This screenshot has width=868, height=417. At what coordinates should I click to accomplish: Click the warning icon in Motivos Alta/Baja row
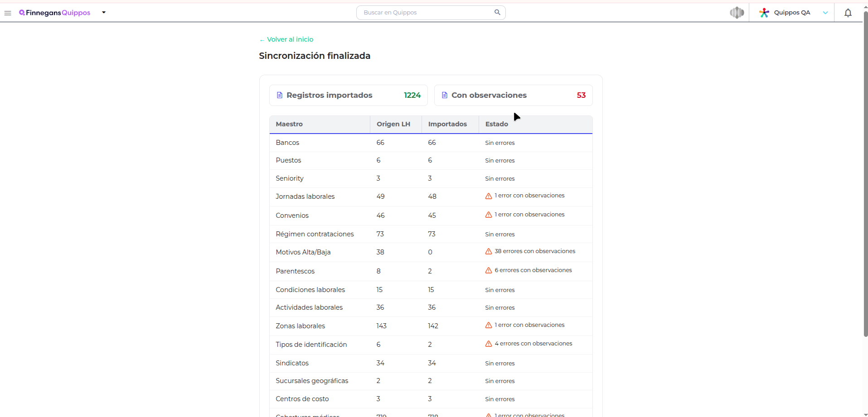(489, 251)
